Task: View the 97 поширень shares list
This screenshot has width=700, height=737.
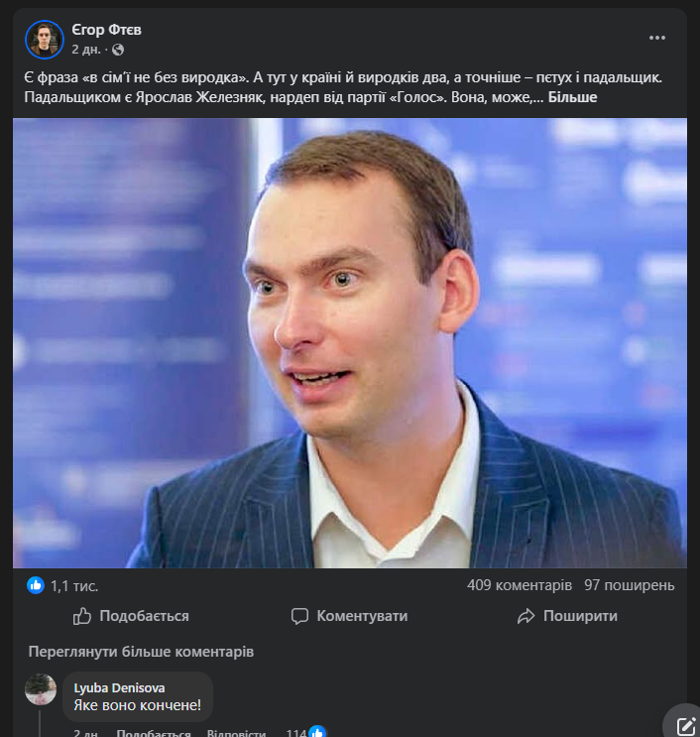Action: click(x=630, y=585)
